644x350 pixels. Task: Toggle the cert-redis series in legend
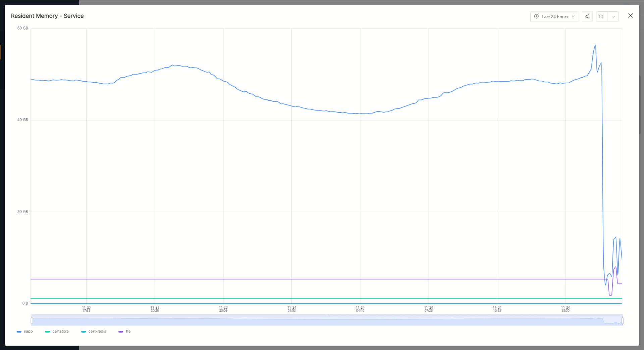click(x=97, y=332)
